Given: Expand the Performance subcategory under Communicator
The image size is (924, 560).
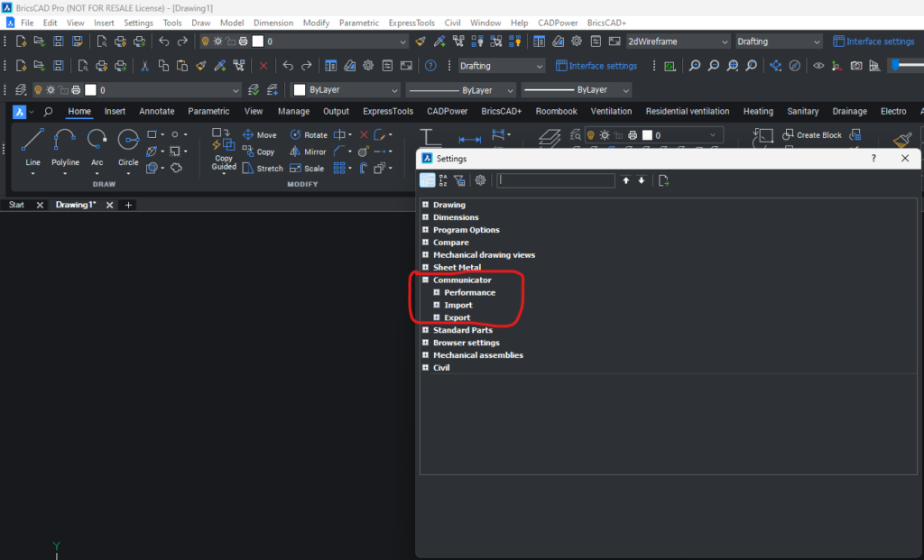Looking at the screenshot, I should [437, 292].
